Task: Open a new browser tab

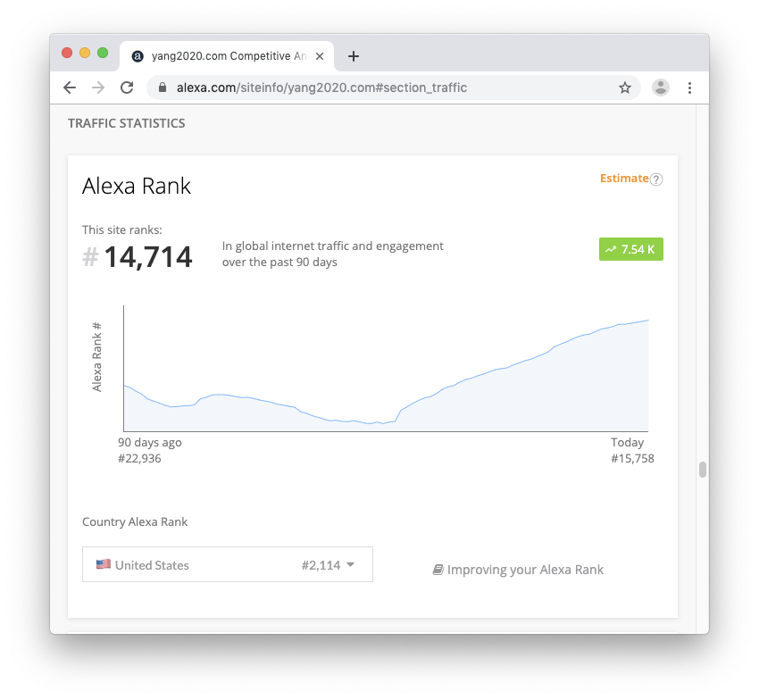Action: (354, 56)
